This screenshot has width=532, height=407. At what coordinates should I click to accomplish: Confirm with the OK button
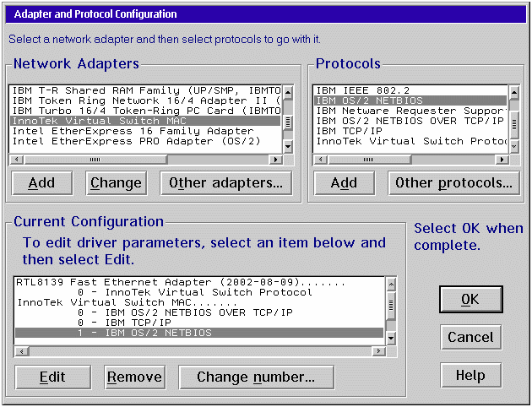(470, 299)
